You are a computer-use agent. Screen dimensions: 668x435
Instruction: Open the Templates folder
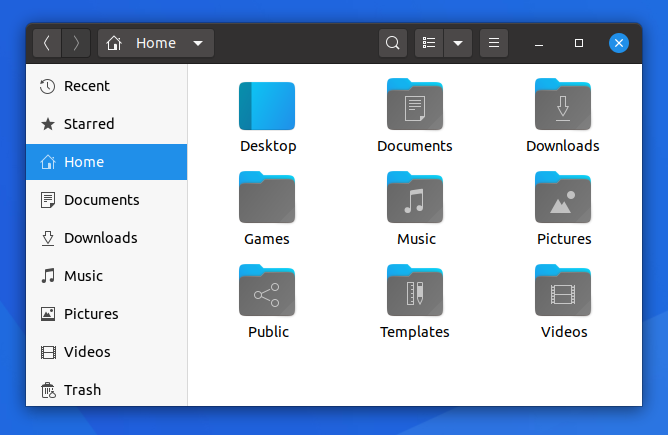pyautogui.click(x=415, y=291)
